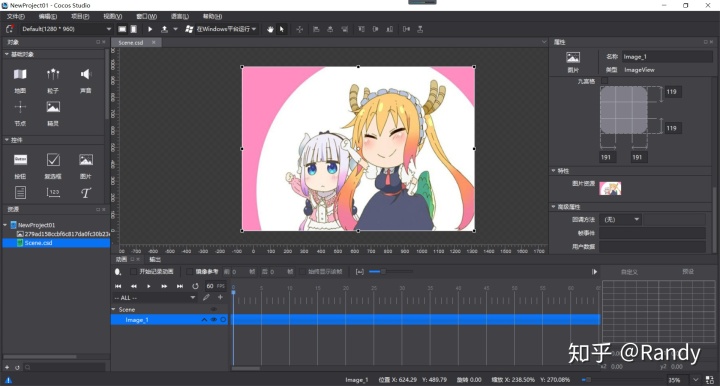Click the play preview toolbar button

(x=150, y=29)
